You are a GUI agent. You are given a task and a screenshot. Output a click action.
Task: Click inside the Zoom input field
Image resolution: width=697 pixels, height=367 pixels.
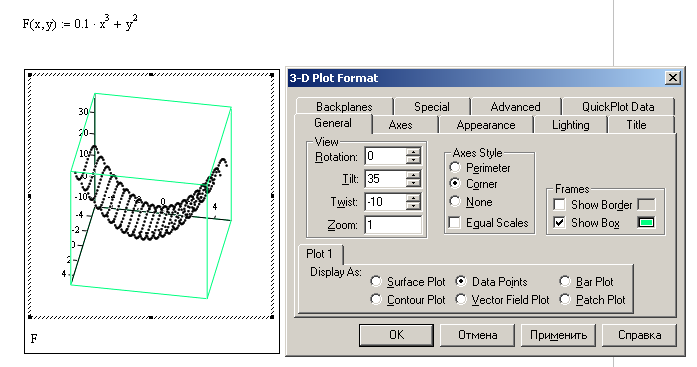(393, 225)
